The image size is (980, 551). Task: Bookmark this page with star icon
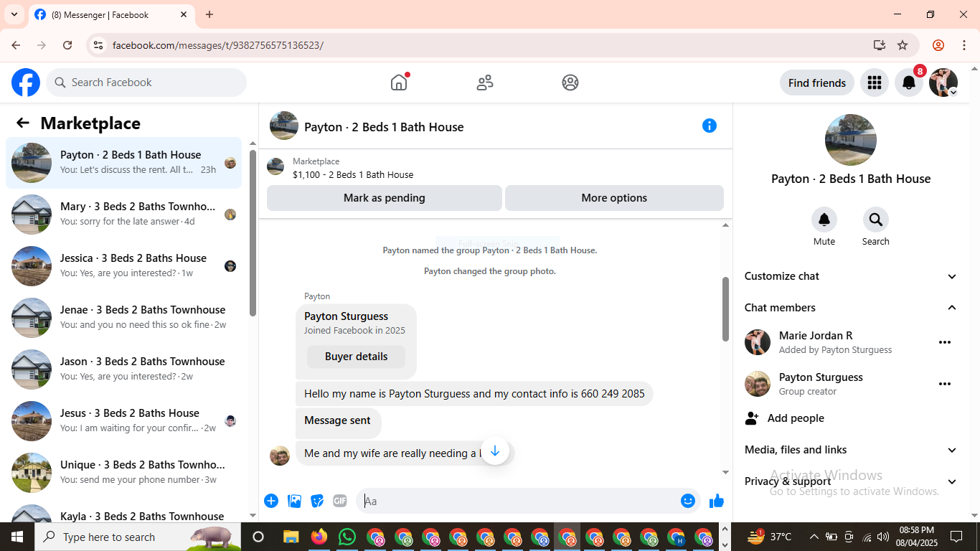point(903,45)
